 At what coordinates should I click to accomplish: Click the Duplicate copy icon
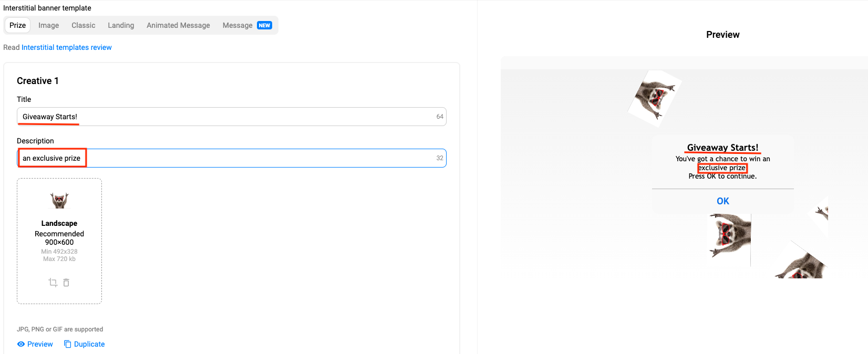click(68, 344)
